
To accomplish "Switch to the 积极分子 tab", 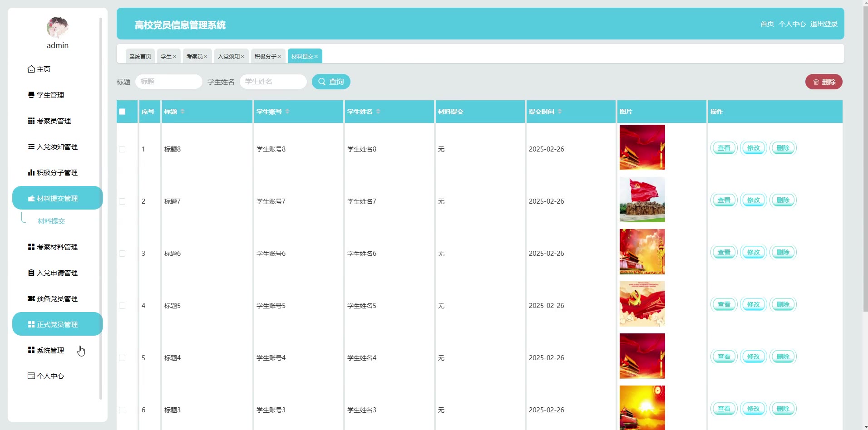I will (266, 56).
